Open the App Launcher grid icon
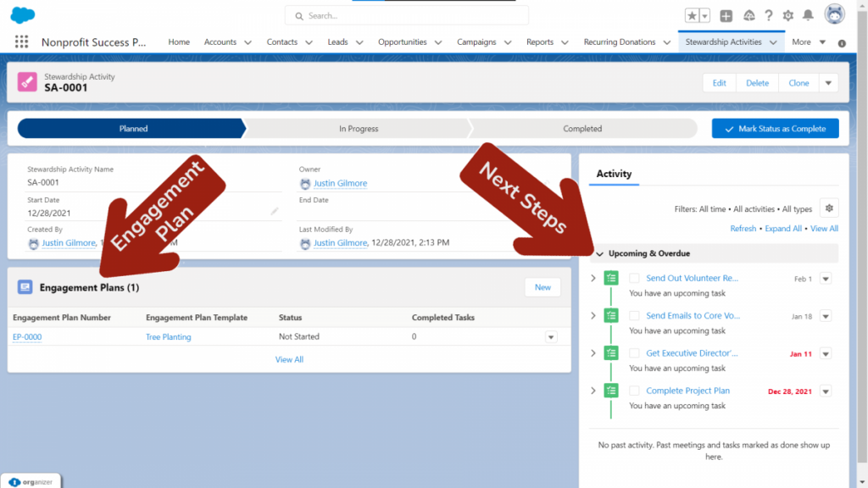Image resolution: width=868 pixels, height=488 pixels. pyautogui.click(x=21, y=41)
